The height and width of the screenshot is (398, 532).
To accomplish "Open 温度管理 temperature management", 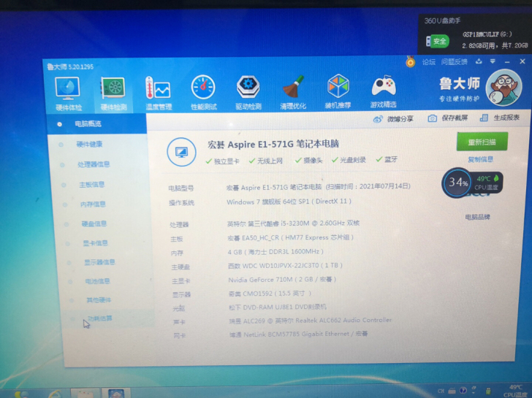I will tap(159, 93).
